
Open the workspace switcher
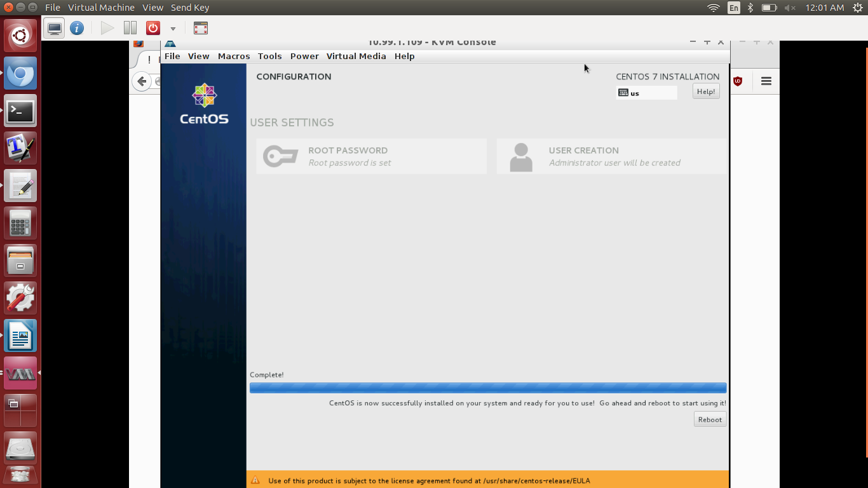click(x=20, y=411)
